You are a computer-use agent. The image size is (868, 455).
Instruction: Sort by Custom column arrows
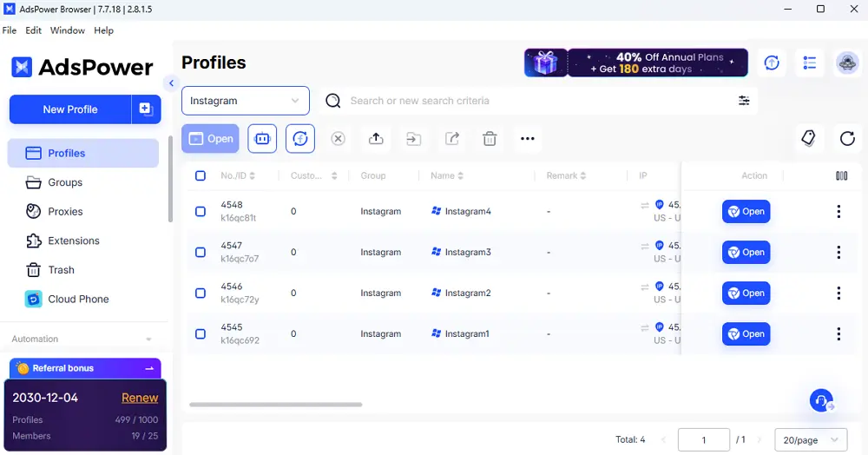[x=334, y=175]
